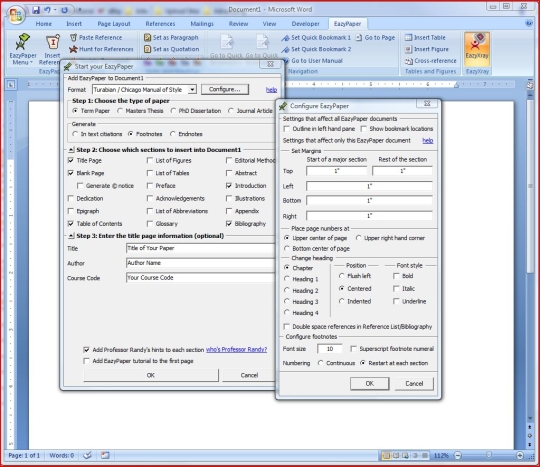Apply Set as Quotation
This screenshot has height=467, width=540.
coord(172,49)
